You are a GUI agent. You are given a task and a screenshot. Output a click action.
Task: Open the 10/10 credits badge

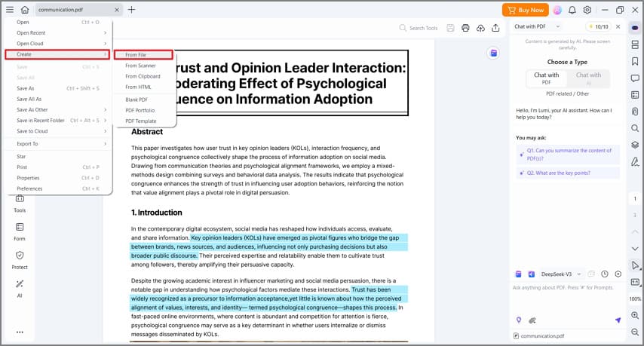point(599,26)
